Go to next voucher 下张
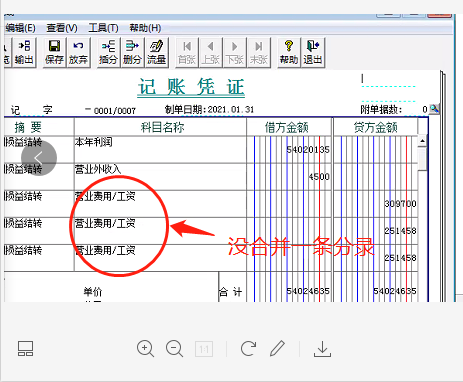 coord(235,53)
